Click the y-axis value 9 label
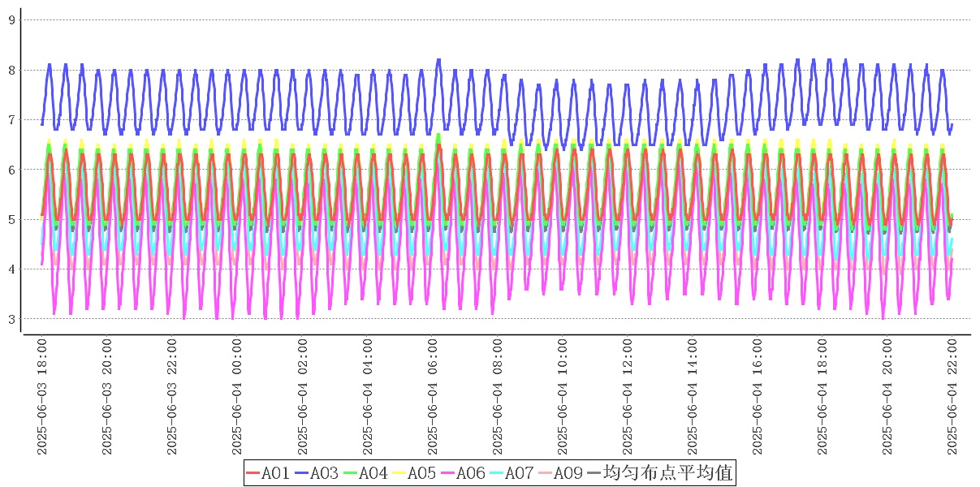This screenshot has height=487, width=980. 12,20
